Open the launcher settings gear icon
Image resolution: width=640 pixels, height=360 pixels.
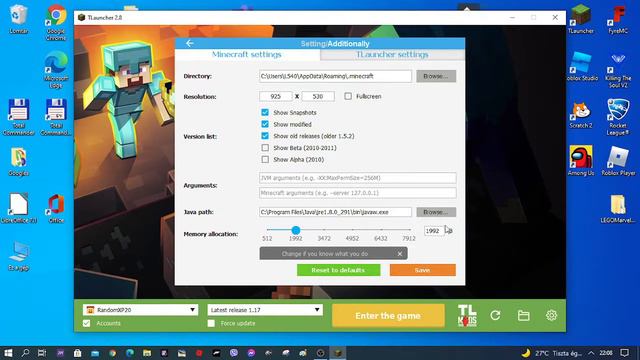point(551,315)
